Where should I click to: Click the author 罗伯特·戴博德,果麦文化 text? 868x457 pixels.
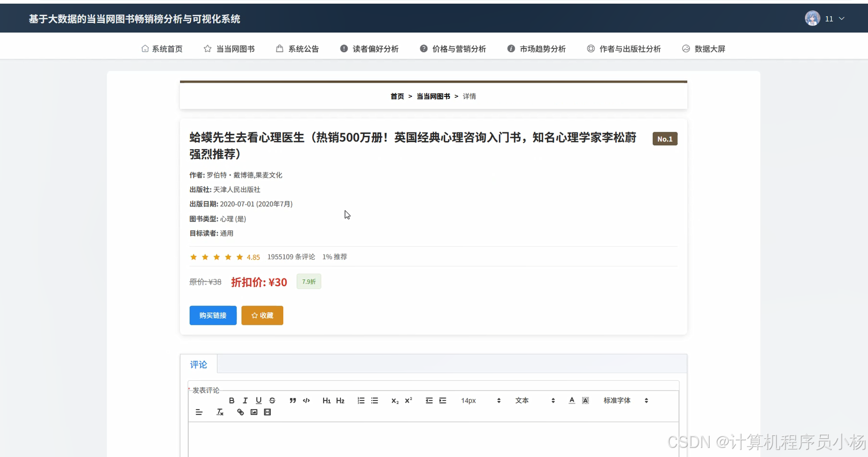(244, 175)
